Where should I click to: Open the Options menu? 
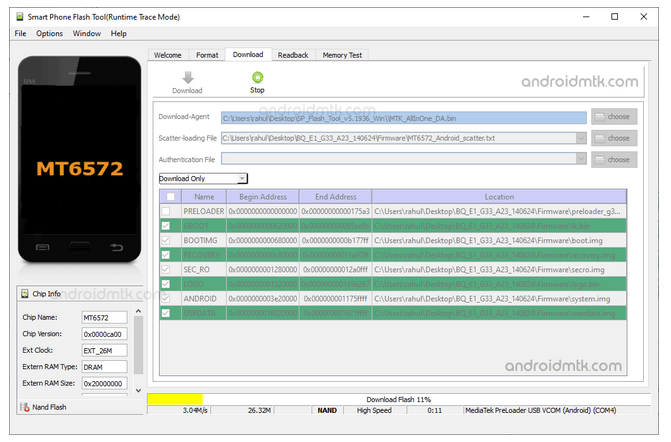49,33
